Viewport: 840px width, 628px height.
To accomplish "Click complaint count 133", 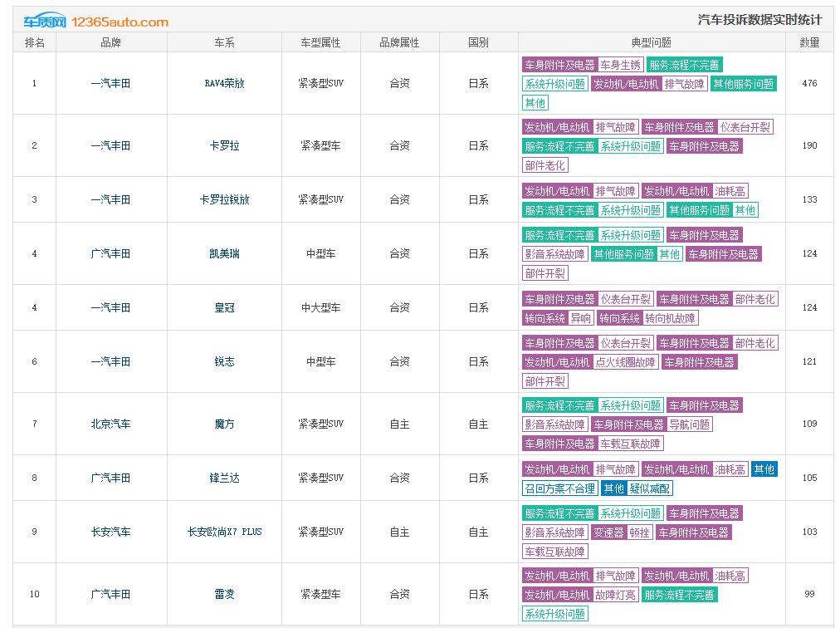I will tap(809, 199).
